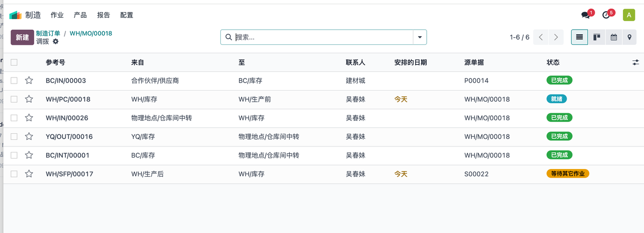The image size is (644, 233).
Task: Click the 等待其它作业 status badge
Action: [568, 174]
